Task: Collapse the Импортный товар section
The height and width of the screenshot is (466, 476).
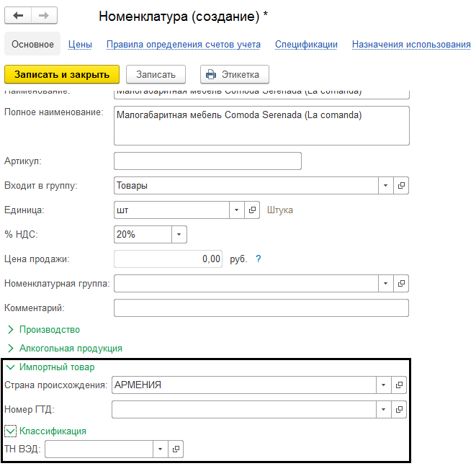Action: point(50,367)
